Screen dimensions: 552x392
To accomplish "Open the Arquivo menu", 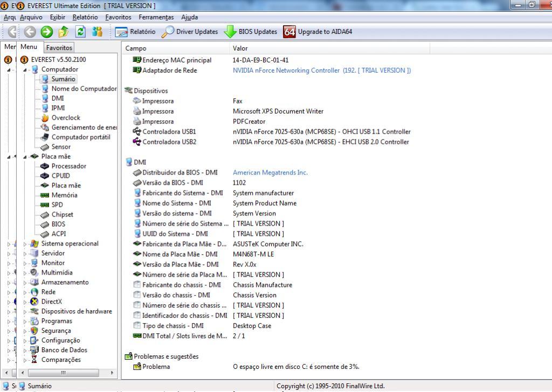I will 31,17.
